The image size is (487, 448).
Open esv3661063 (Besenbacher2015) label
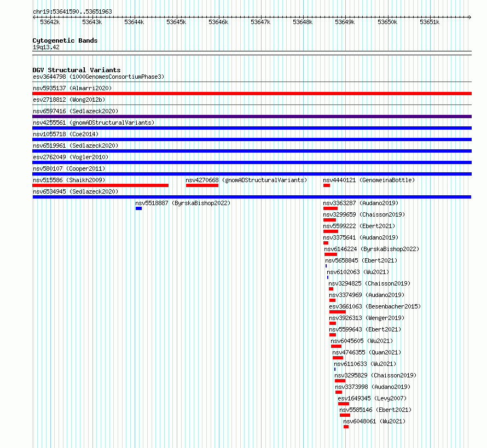(375, 306)
